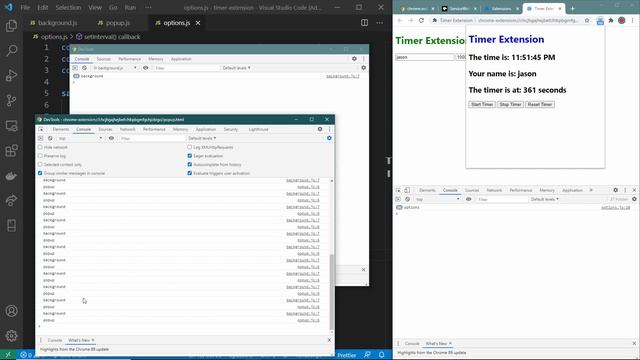This screenshot has height=360, width=640.
Task: Click the name input field containing jason
Action: click(424, 57)
